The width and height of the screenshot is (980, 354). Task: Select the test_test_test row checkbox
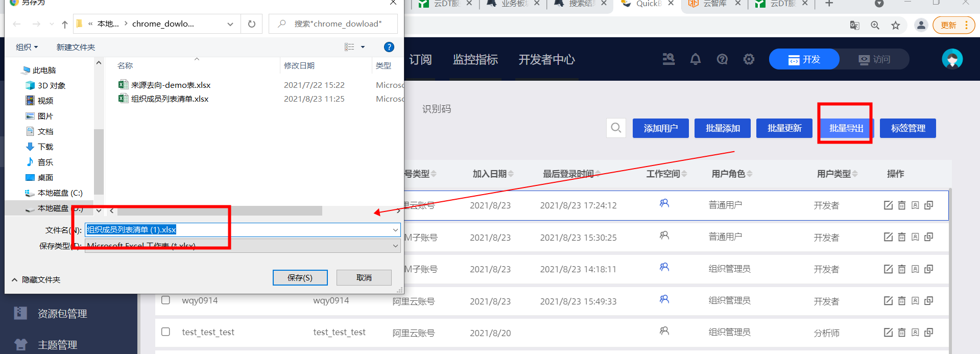coord(165,332)
